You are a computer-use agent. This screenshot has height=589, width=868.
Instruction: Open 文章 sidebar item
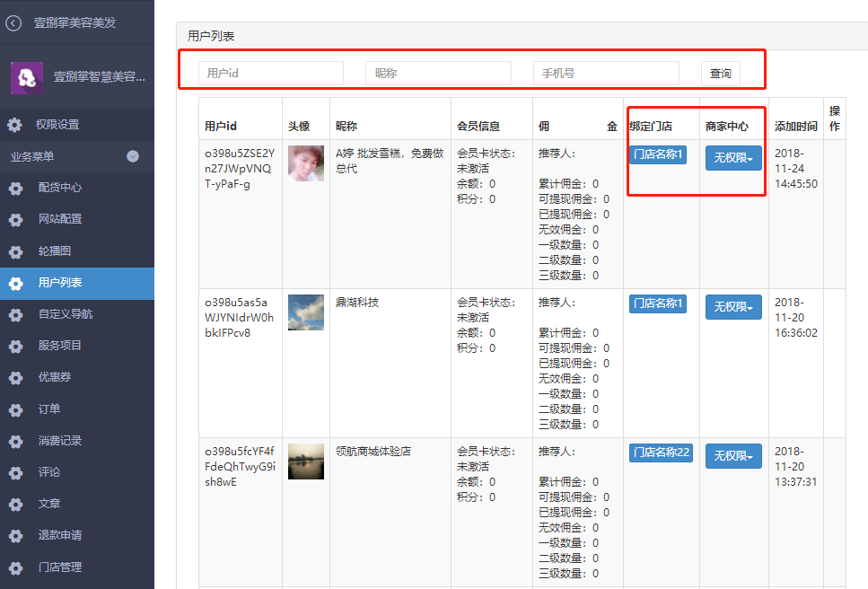point(77,504)
